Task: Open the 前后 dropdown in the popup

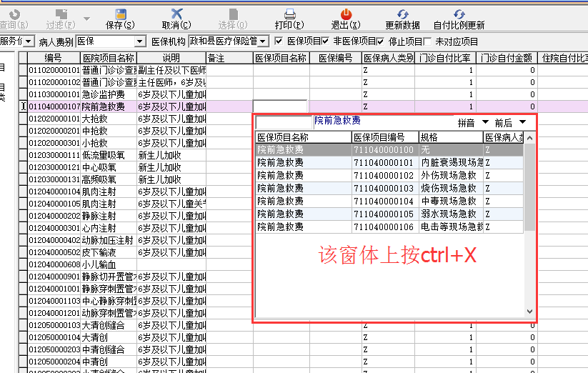Action: click(x=522, y=122)
